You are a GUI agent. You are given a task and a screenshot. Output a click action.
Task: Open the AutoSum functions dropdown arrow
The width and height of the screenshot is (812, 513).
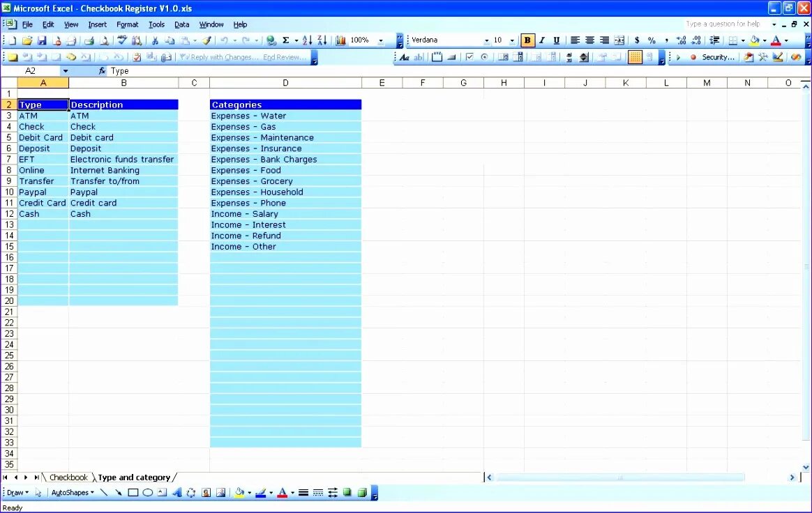coord(296,40)
